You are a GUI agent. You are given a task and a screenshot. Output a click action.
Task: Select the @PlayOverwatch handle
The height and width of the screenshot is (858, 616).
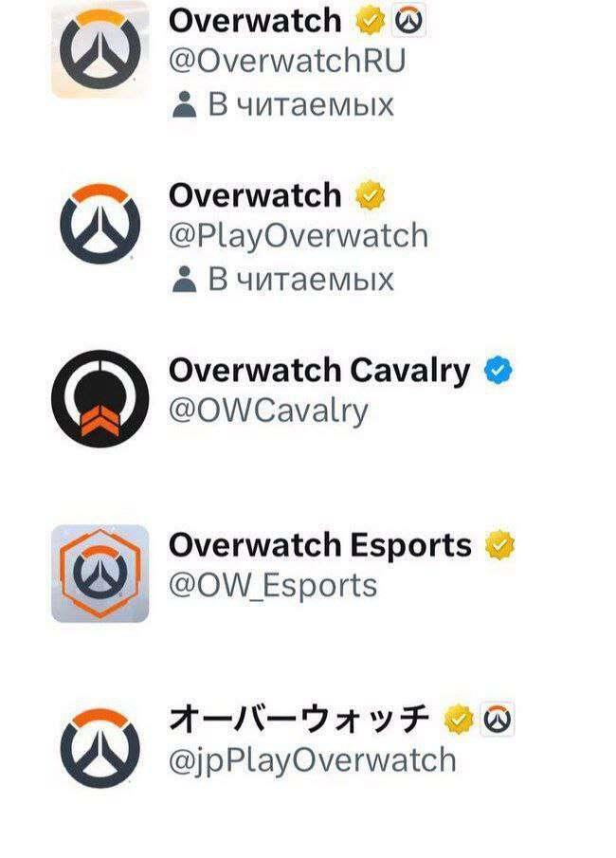click(x=299, y=236)
